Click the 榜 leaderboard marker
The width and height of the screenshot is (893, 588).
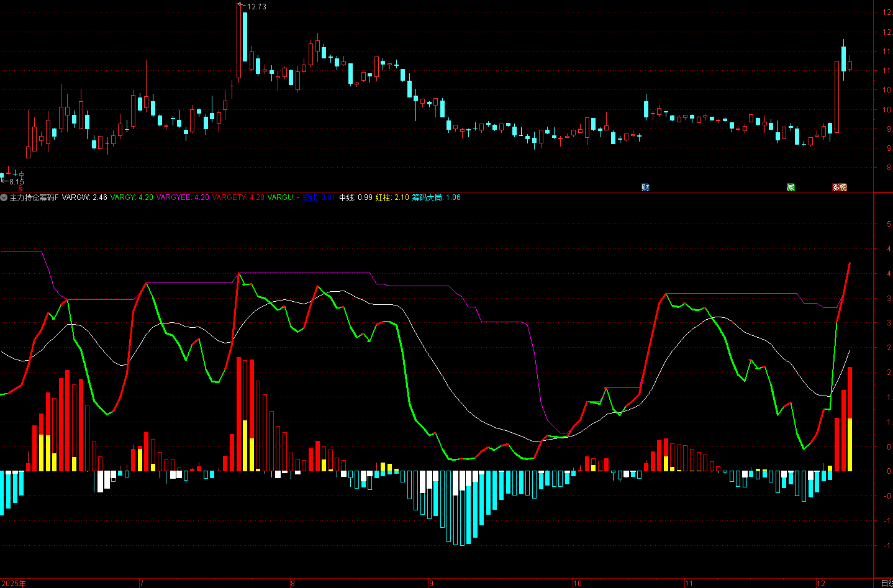(x=843, y=188)
